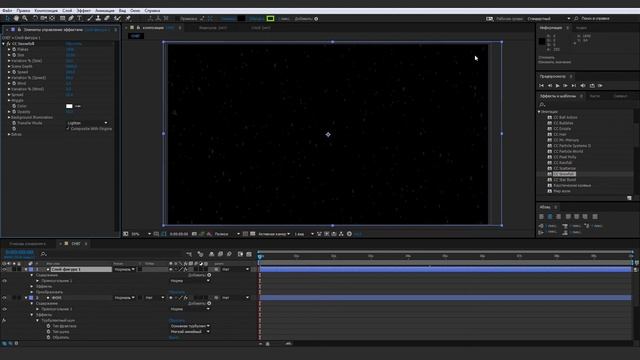This screenshot has height=360, width=640.
Task: Switch to Effects and Presets panel tab
Action: pos(558,96)
